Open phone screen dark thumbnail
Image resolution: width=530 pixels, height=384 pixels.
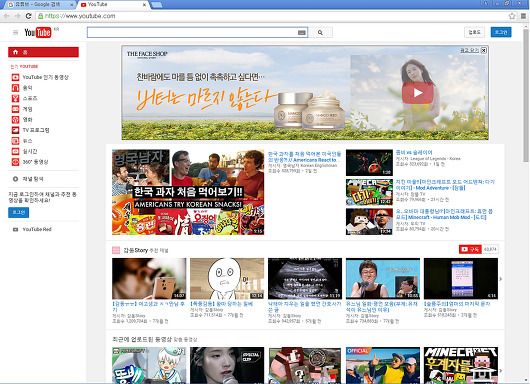461,279
